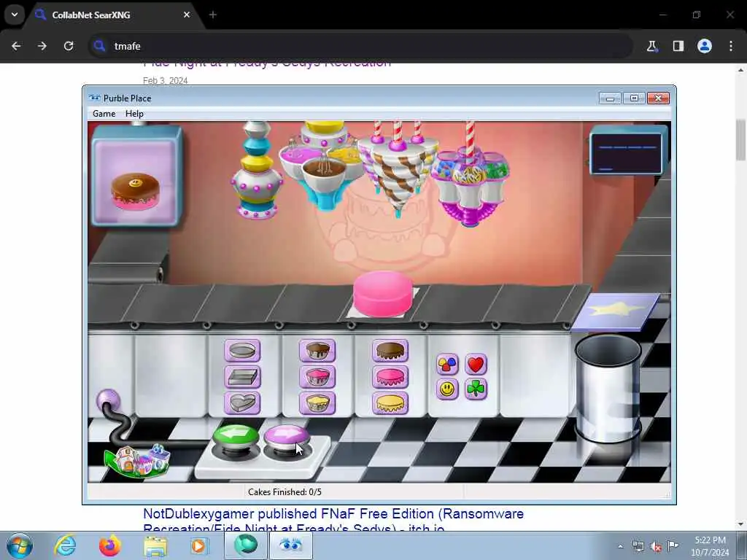747x560 pixels.
Task: Open File Explorer from taskbar
Action: [x=155, y=545]
